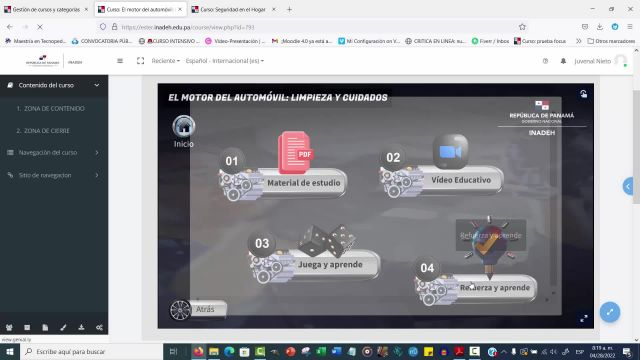Show hidden system tray icons
This screenshot has width=640, height=360.
click(x=503, y=351)
